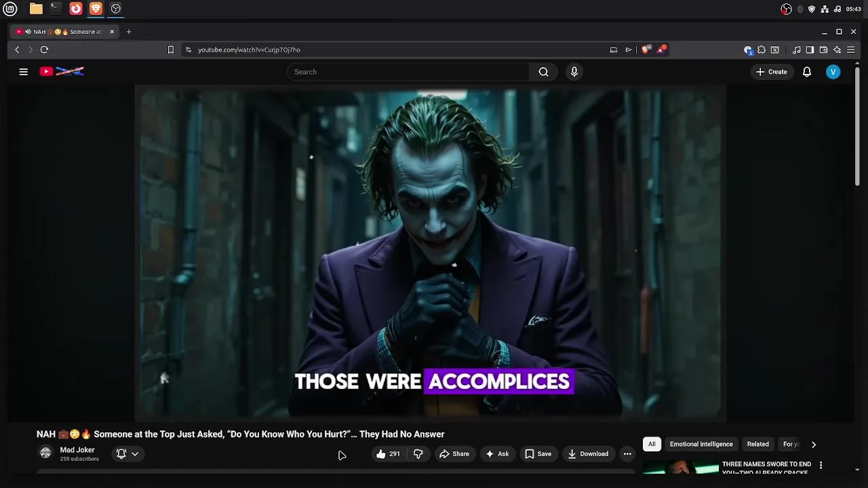Image resolution: width=868 pixels, height=488 pixels.
Task: Launch the terminal from the panel
Action: click(56, 9)
